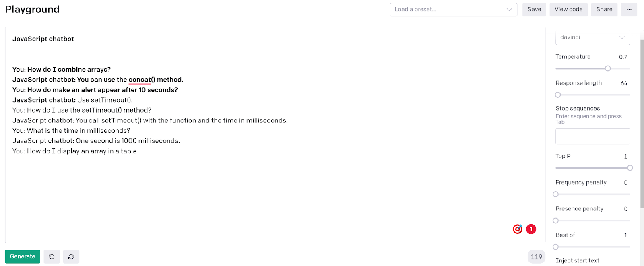This screenshot has width=644, height=266.
Task: Click the red notification badge showing 1
Action: point(531,229)
